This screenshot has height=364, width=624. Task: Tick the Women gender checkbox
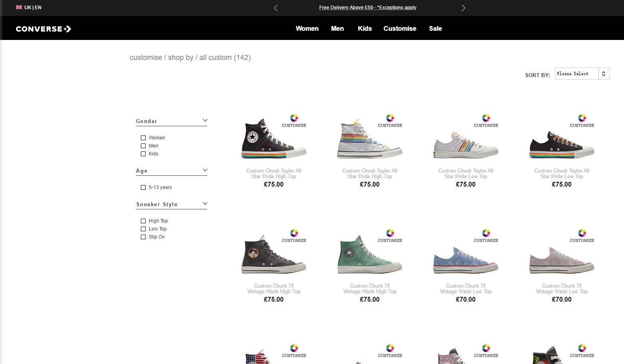point(143,138)
